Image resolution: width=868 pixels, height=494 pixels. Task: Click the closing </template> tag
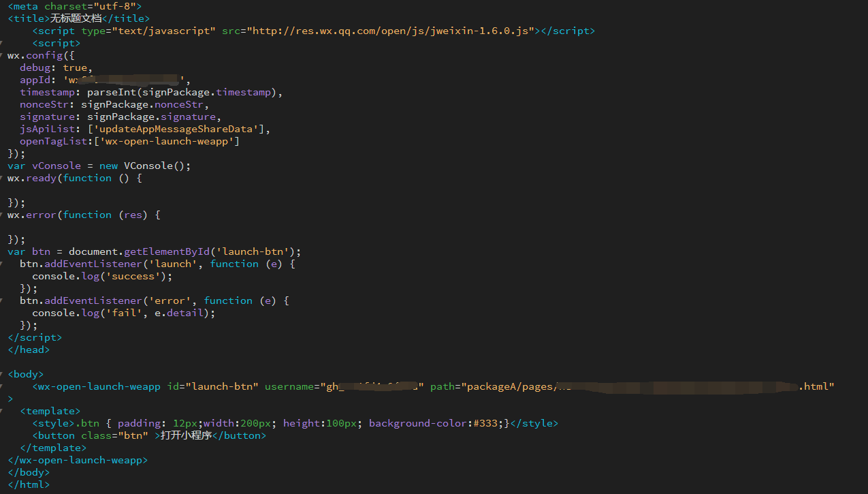click(x=53, y=448)
